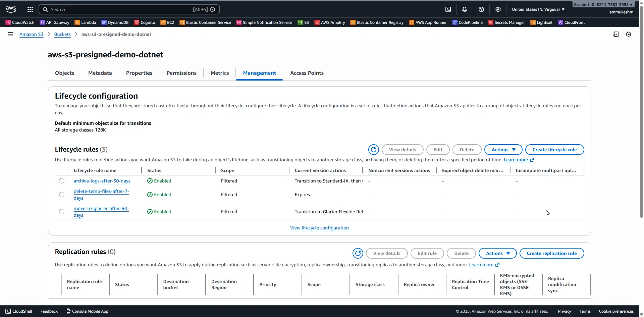Click the Create lifecycle rule button
Image resolution: width=644 pixels, height=317 pixels.
554,149
